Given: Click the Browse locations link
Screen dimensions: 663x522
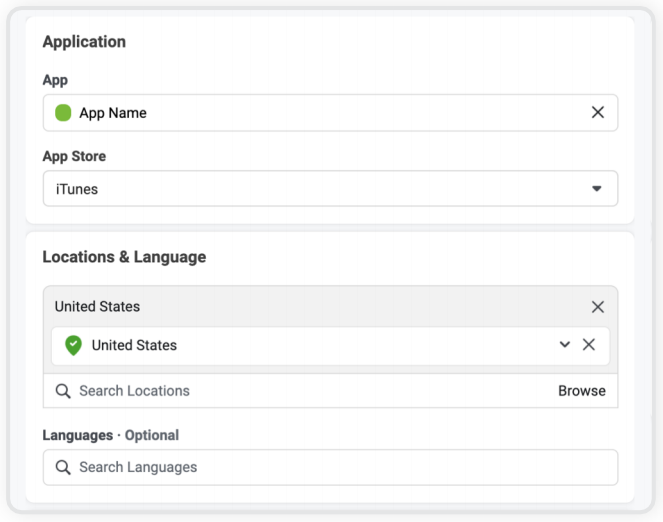Looking at the screenshot, I should (x=582, y=391).
